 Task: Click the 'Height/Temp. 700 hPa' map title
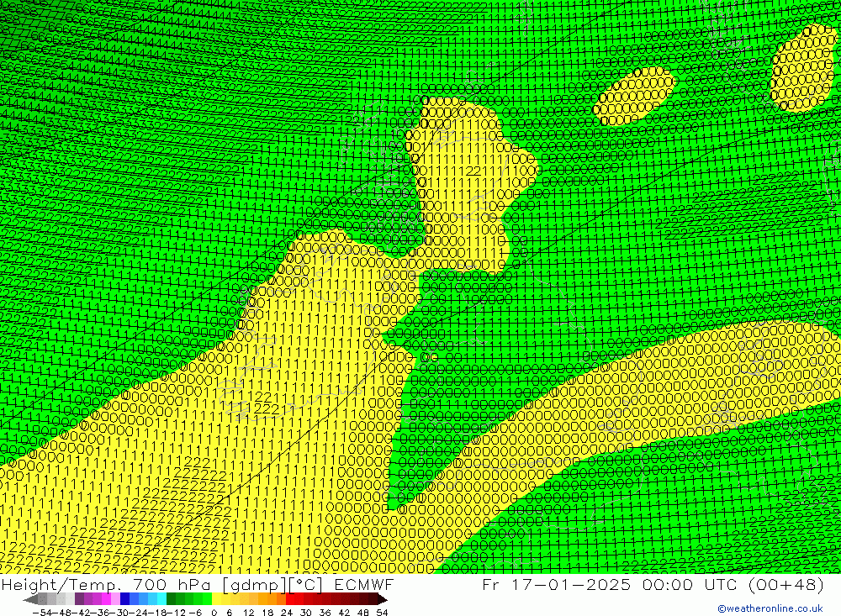pos(108,584)
